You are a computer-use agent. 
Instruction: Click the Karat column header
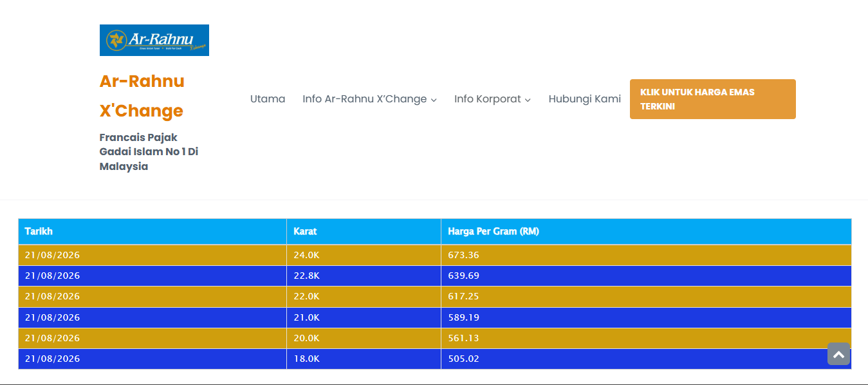[364, 231]
